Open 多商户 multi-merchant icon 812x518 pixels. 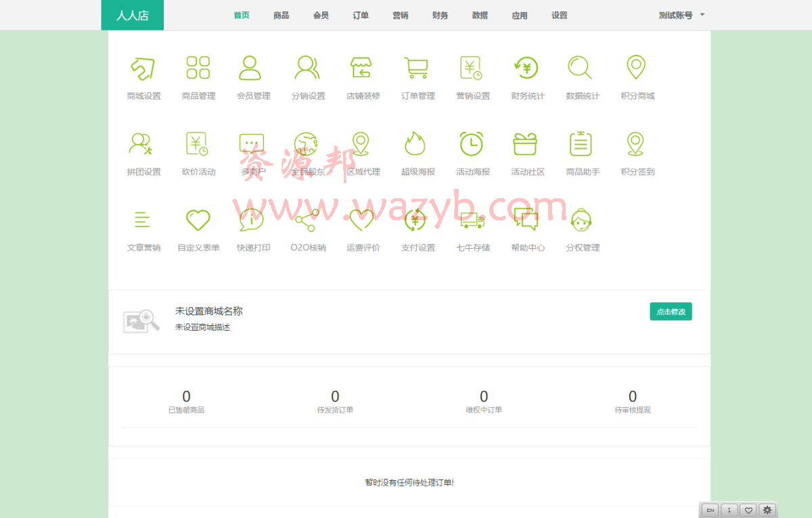pyautogui.click(x=252, y=143)
